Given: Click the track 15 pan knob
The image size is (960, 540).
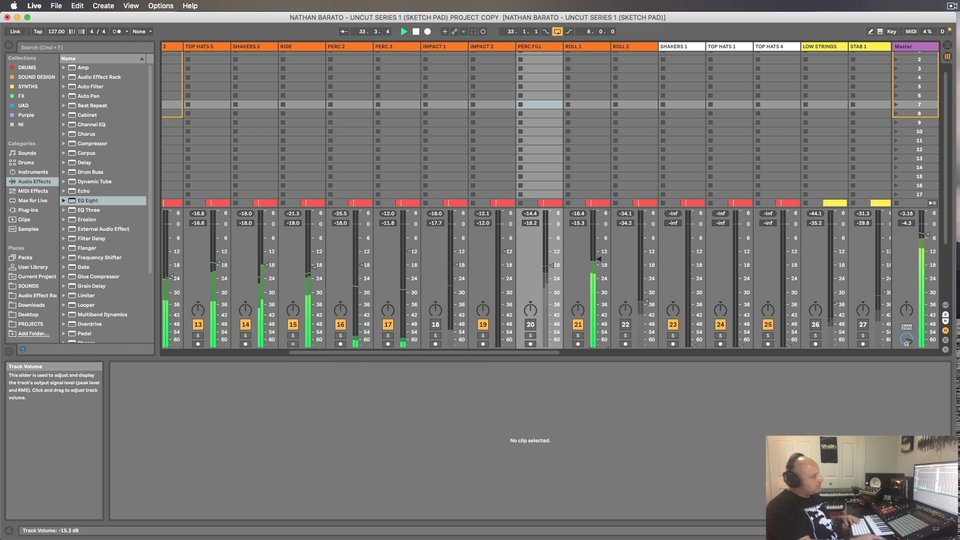Looking at the screenshot, I should coord(293,309).
